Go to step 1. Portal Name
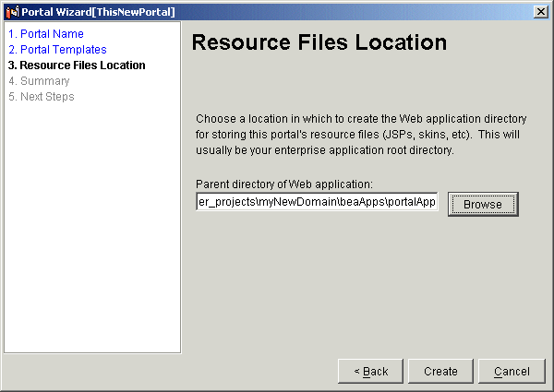Screen dimensions: 554x392 pos(46,34)
